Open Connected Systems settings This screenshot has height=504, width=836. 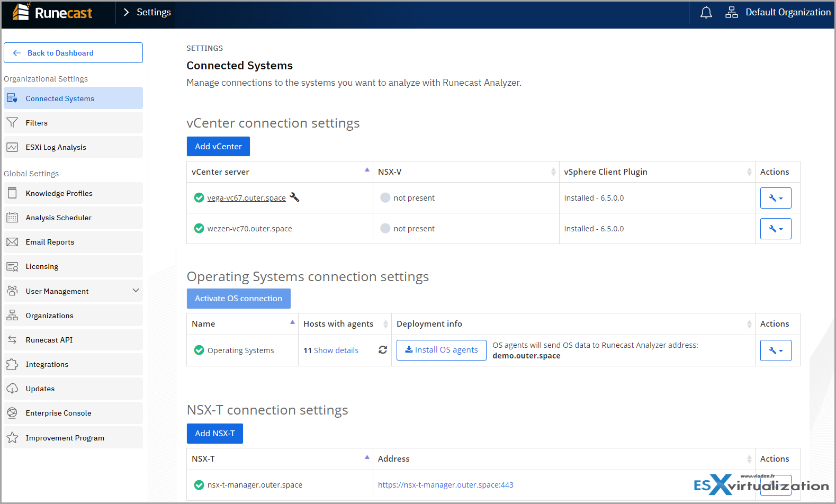coord(73,98)
